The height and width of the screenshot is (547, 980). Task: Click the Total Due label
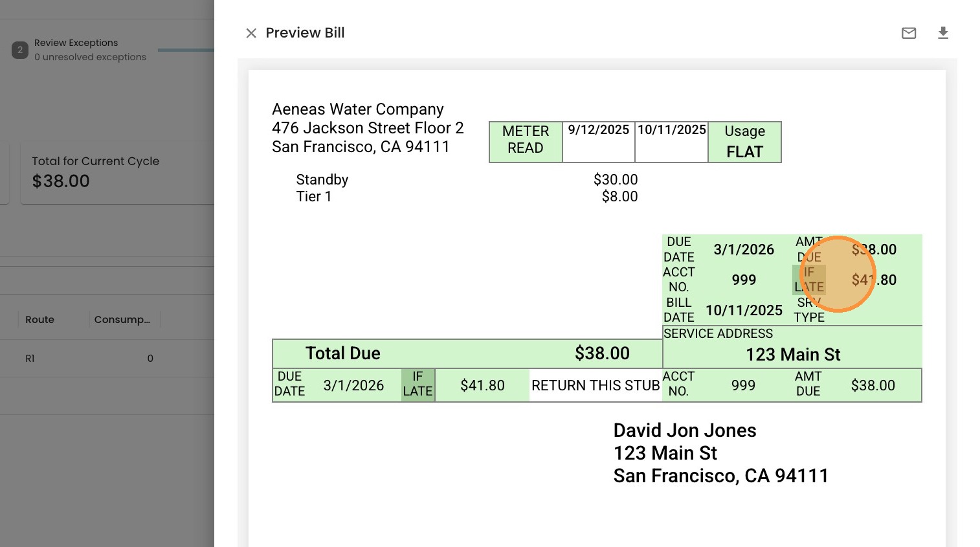coord(342,353)
